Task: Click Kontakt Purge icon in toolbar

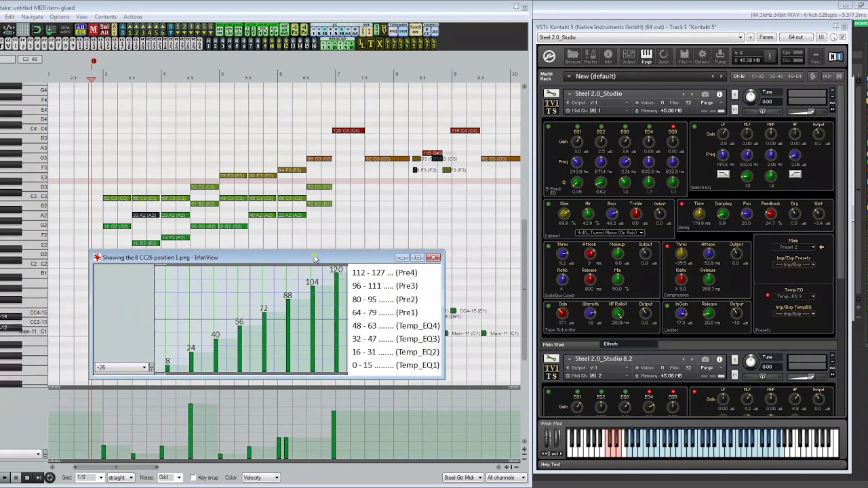Action: pyautogui.click(x=720, y=57)
